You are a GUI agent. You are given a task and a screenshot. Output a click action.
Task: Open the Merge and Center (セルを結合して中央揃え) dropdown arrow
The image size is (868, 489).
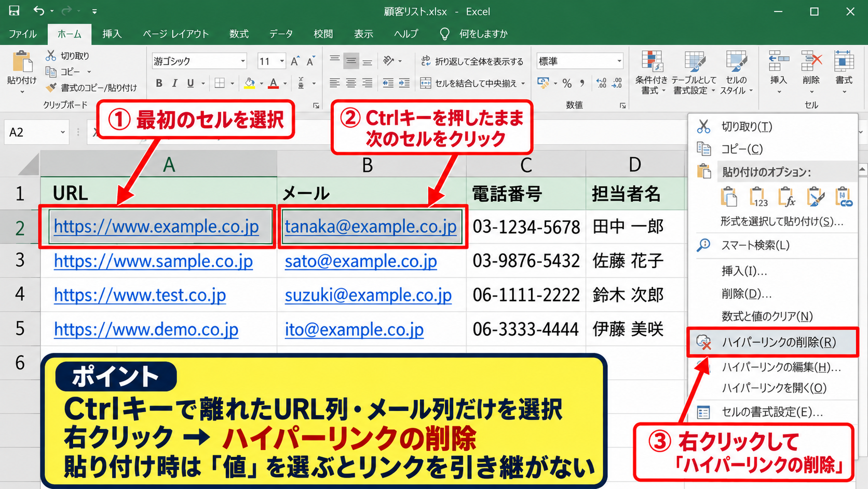[523, 83]
